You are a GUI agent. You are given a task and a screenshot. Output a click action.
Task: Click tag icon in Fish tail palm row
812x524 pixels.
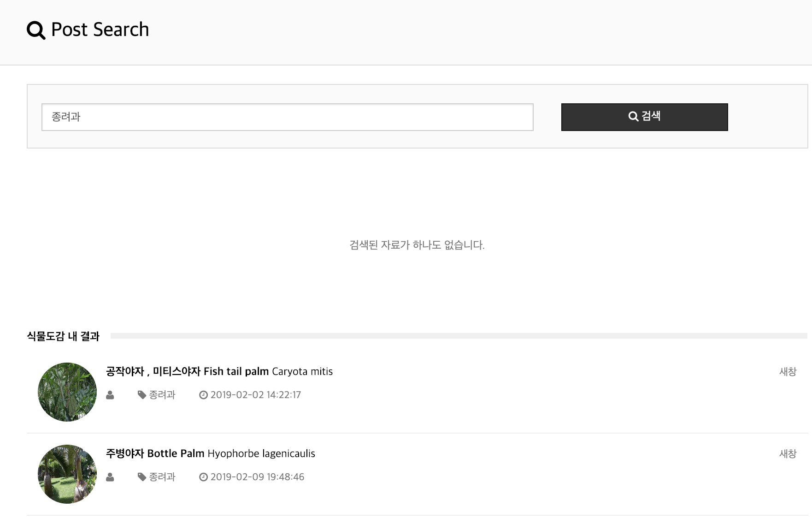coord(142,395)
